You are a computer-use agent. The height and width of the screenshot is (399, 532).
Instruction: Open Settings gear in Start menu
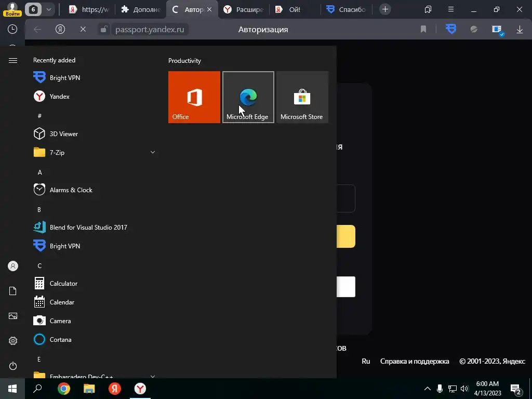(x=13, y=341)
